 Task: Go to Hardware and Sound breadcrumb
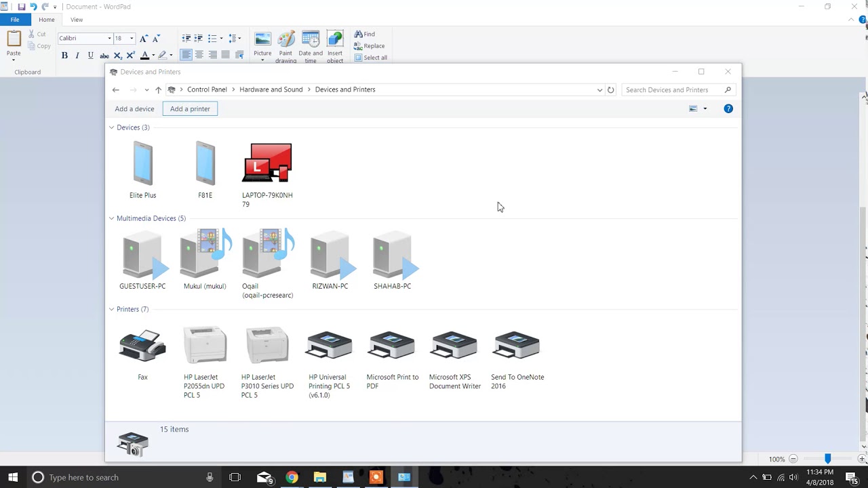click(271, 89)
